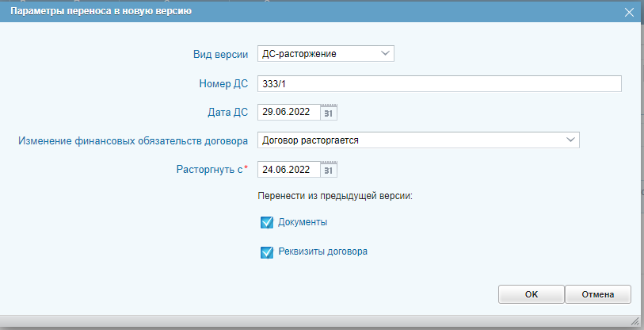
Task: Click the Вид версии field label
Action: [x=221, y=54]
